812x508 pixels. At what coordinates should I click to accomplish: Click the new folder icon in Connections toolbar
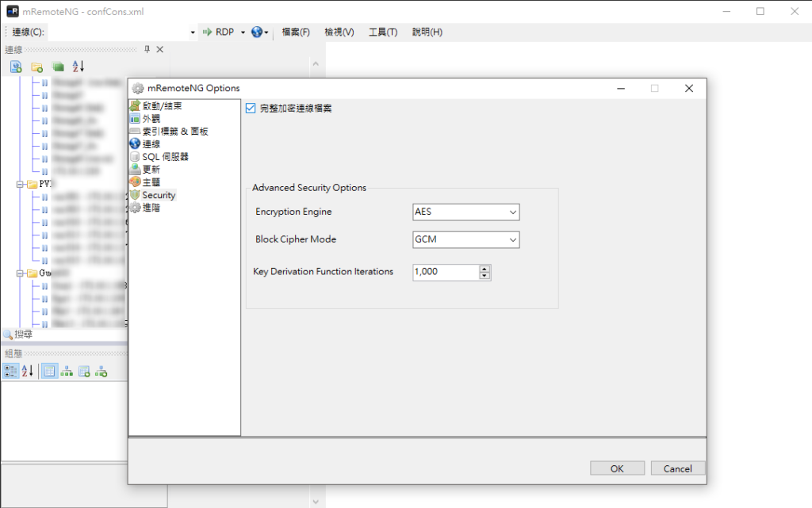click(36, 67)
